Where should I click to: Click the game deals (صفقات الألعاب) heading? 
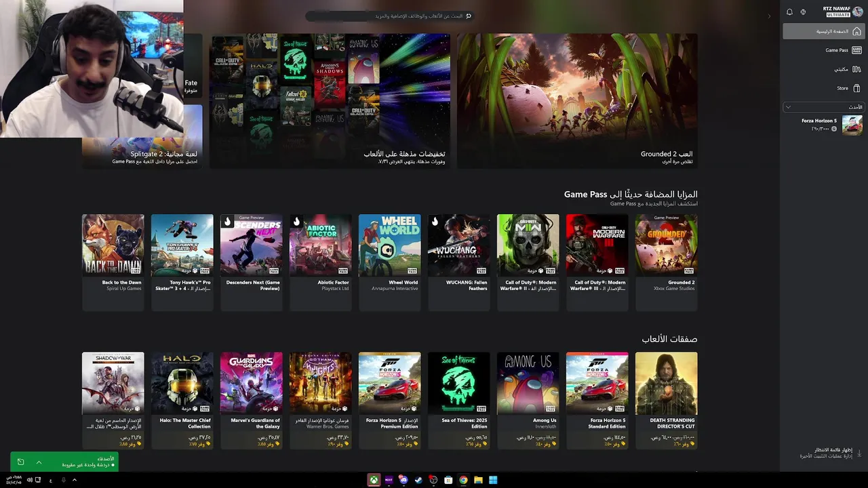pos(669,339)
